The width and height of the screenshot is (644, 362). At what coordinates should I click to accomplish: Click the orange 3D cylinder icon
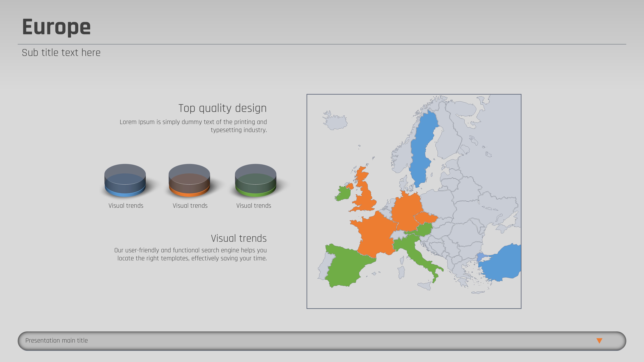(189, 180)
